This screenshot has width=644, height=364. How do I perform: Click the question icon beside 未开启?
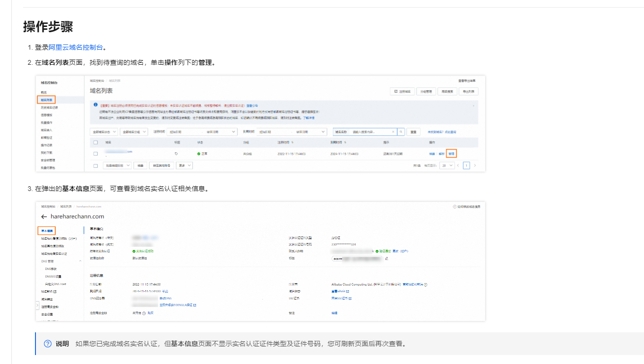click(x=144, y=313)
